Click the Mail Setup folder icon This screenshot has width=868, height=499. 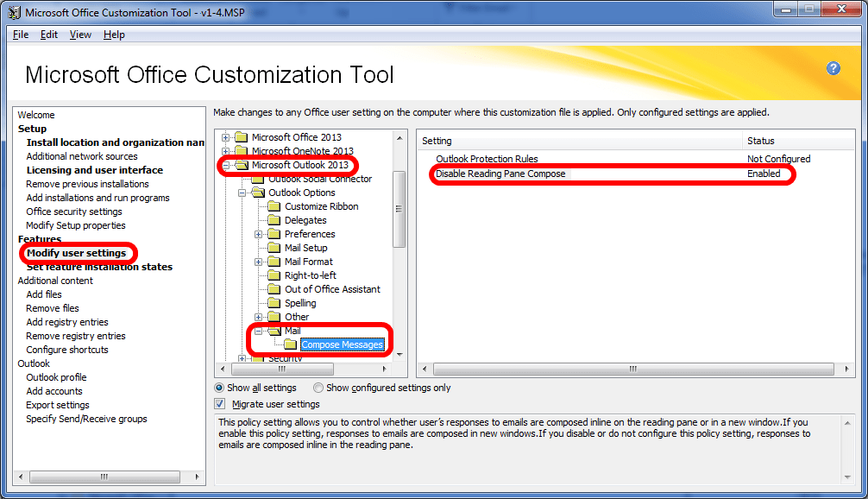pos(274,248)
